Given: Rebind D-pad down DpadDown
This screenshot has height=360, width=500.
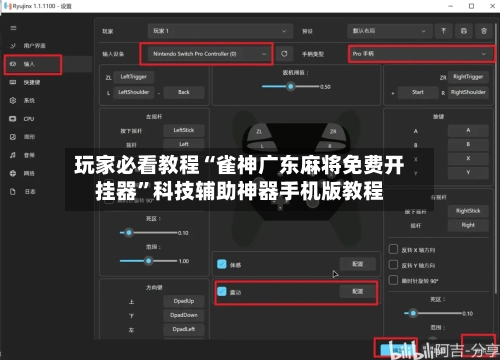Looking at the screenshot, I should 184,315.
